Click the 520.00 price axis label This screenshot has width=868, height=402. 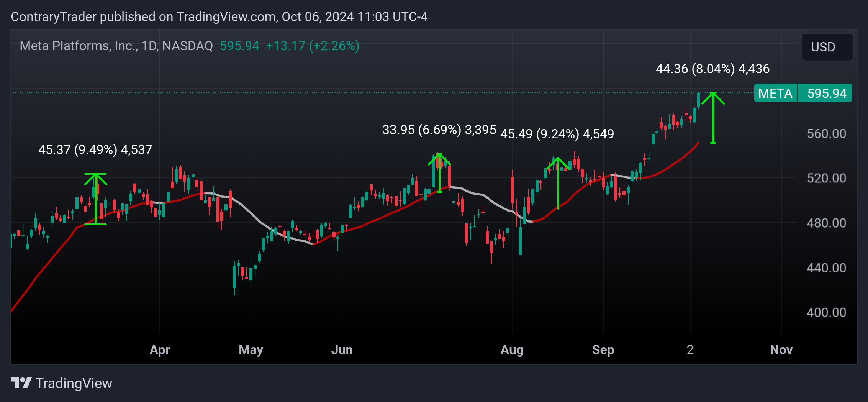[x=826, y=178]
